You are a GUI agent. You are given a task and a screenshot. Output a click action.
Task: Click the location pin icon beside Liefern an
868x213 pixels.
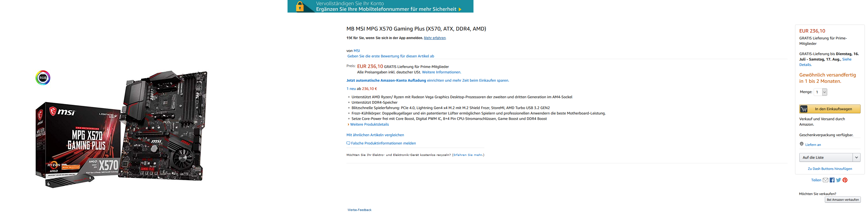tap(802, 144)
